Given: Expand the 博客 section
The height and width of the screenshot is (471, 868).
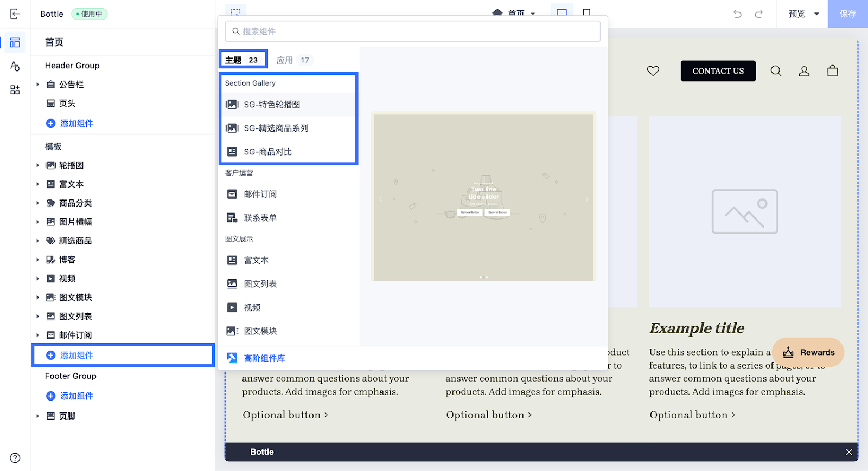Looking at the screenshot, I should 37,260.
